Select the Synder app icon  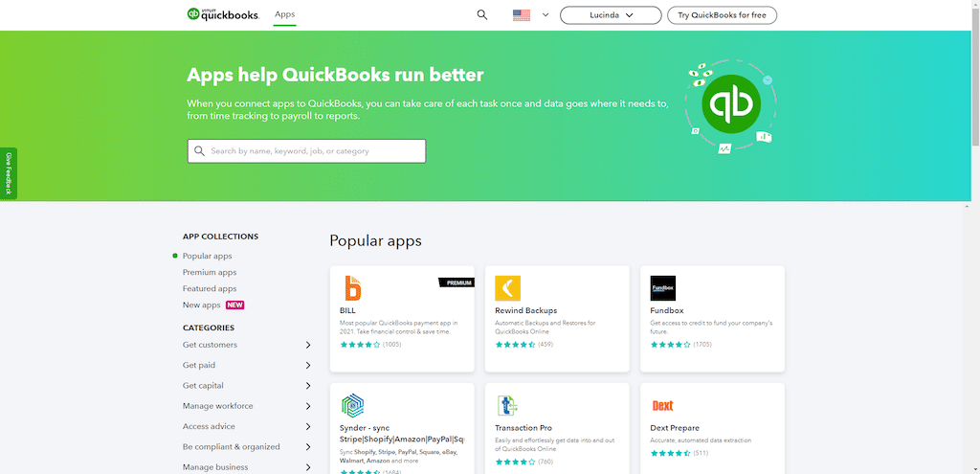pyautogui.click(x=353, y=405)
